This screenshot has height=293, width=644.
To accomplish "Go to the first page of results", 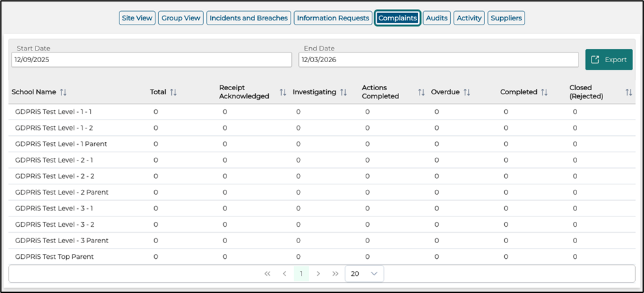I will click(x=267, y=273).
